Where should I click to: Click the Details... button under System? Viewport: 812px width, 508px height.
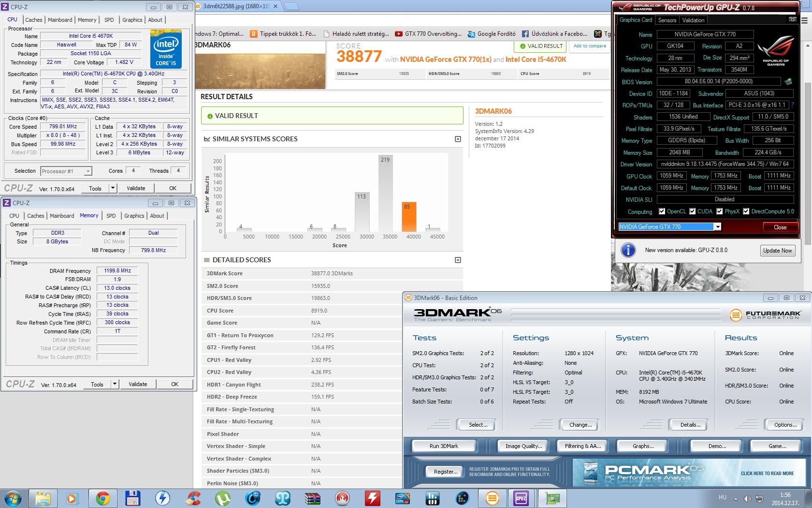point(690,425)
